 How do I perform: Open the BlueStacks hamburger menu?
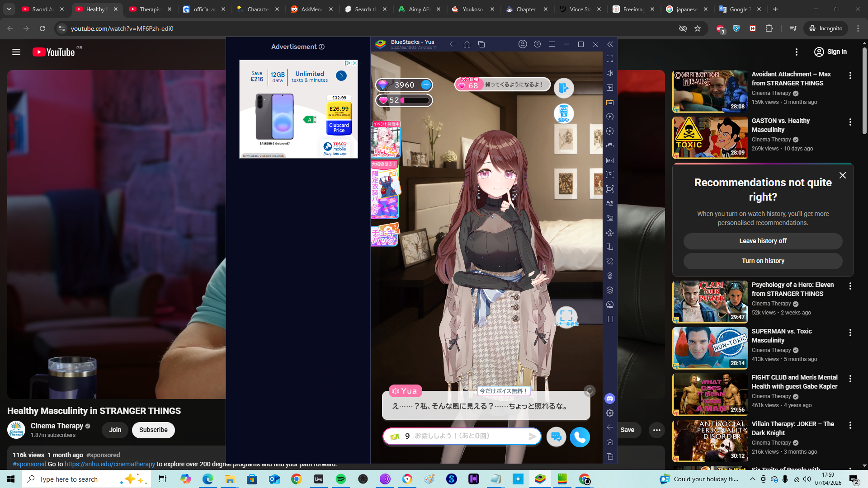(552, 44)
